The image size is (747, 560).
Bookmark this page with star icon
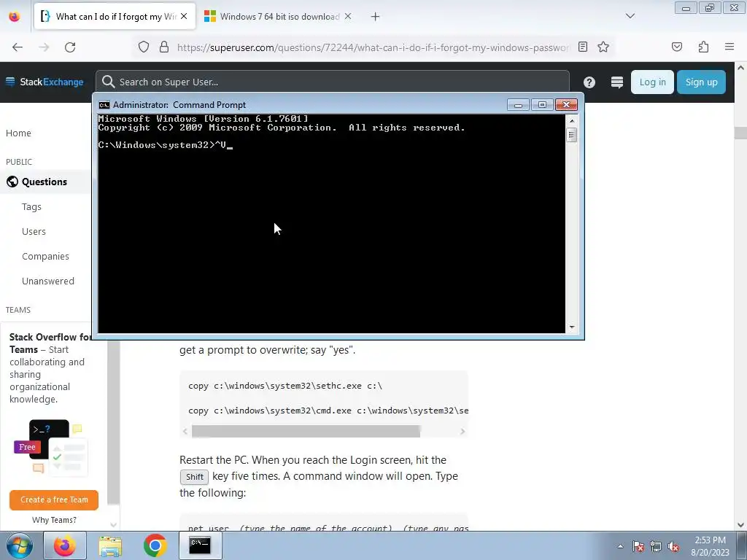coord(603,47)
